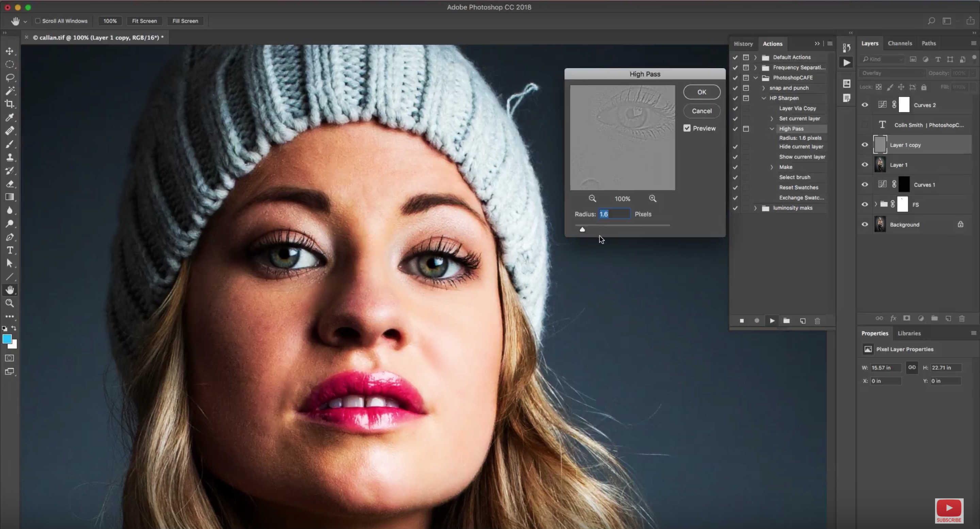Click the 100% zoom button

coord(110,21)
